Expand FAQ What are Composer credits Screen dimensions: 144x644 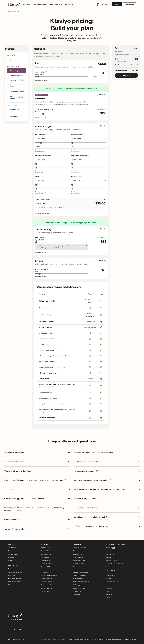point(107,499)
